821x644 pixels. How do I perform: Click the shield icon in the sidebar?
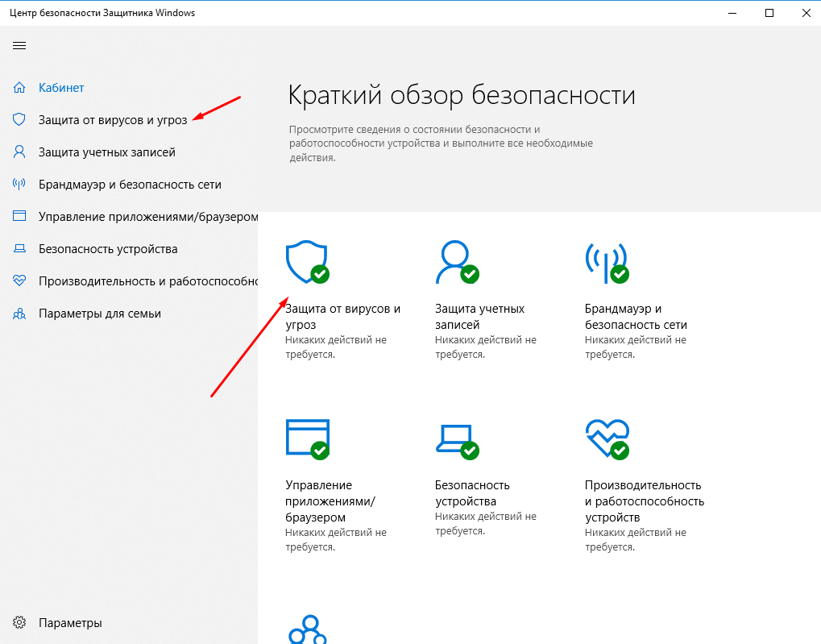point(19,120)
